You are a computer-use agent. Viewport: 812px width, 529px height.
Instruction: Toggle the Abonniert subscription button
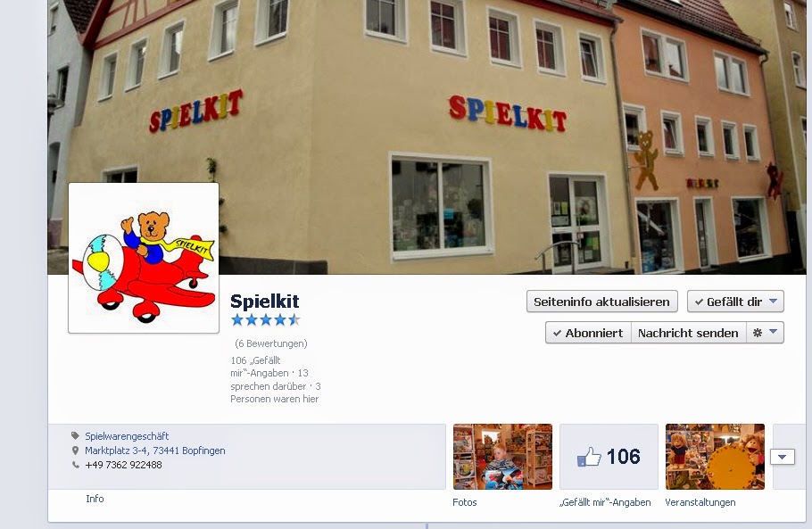click(588, 333)
